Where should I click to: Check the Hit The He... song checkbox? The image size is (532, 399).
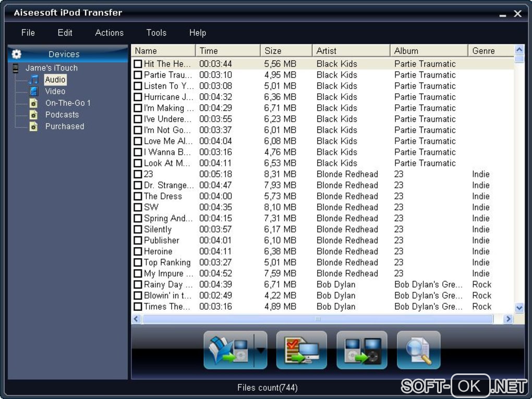[138, 64]
